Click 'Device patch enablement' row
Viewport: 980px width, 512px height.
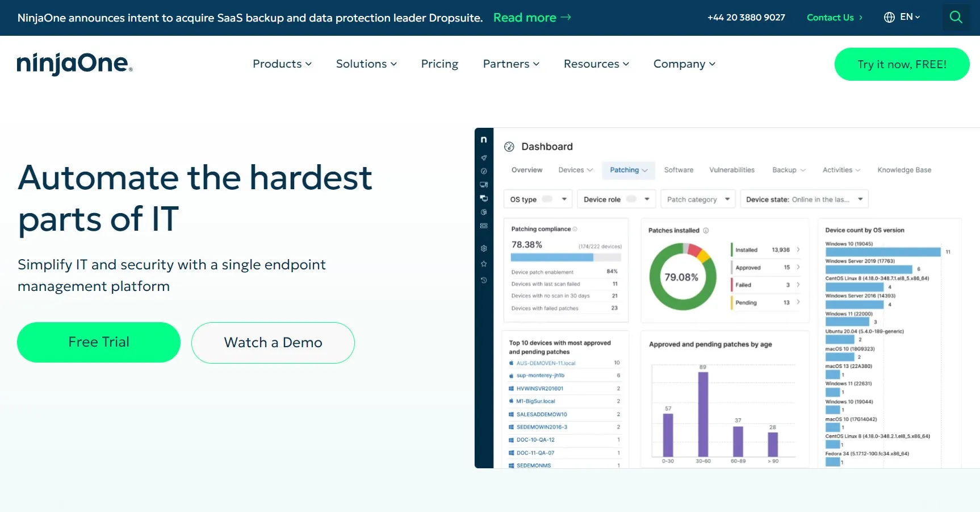click(x=566, y=272)
